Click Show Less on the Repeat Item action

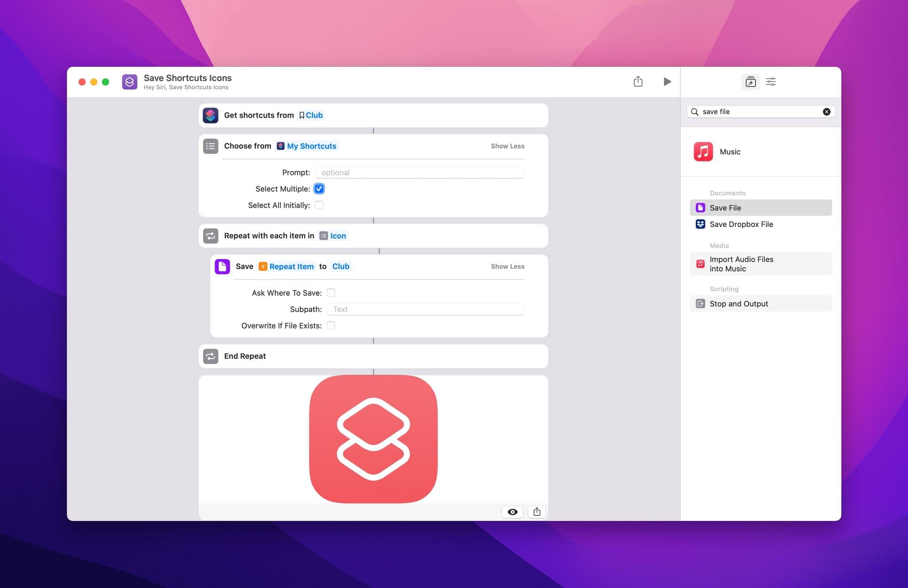click(x=507, y=266)
